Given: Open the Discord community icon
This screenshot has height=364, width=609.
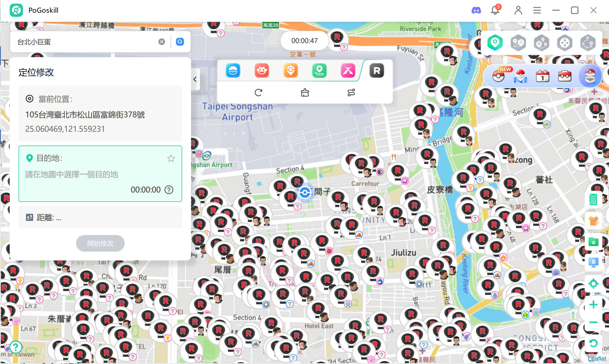Looking at the screenshot, I should tap(476, 10).
